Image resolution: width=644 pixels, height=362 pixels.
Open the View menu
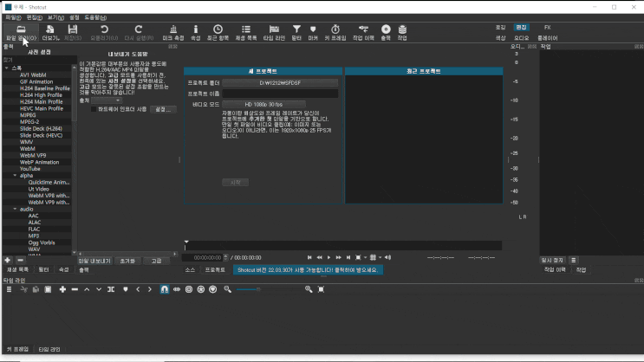55,17
